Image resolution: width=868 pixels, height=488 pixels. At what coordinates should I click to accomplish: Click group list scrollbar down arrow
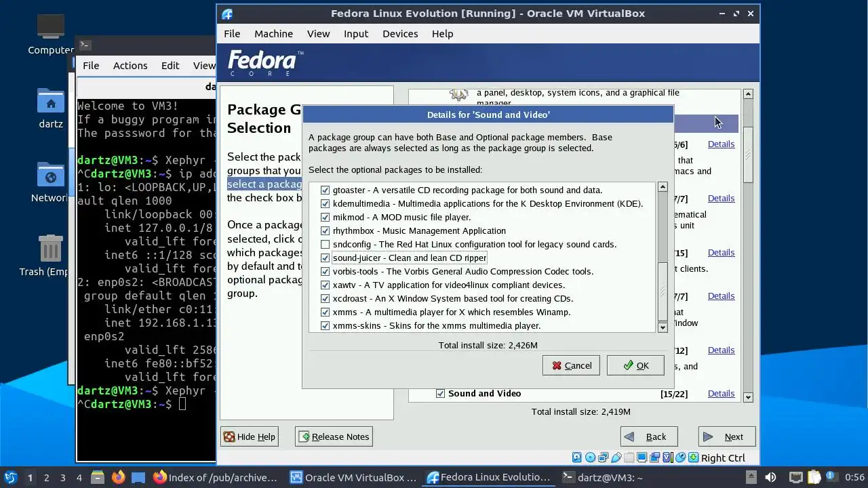click(748, 397)
